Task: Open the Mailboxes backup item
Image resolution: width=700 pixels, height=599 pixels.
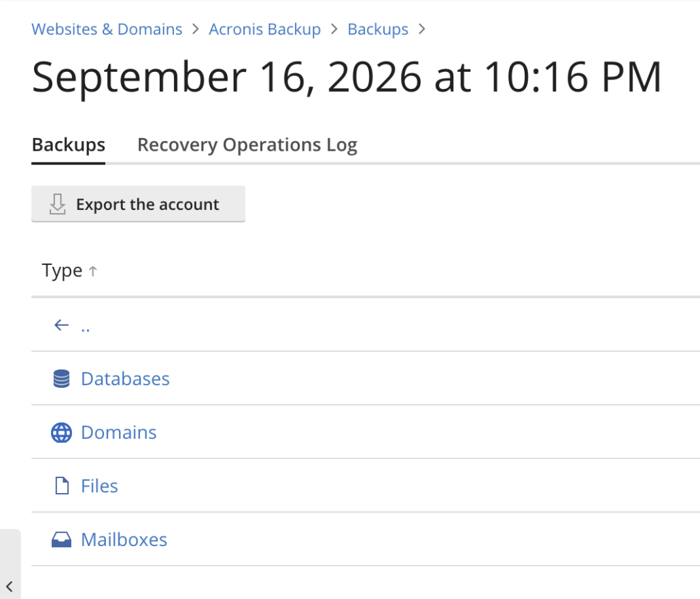Action: (124, 540)
